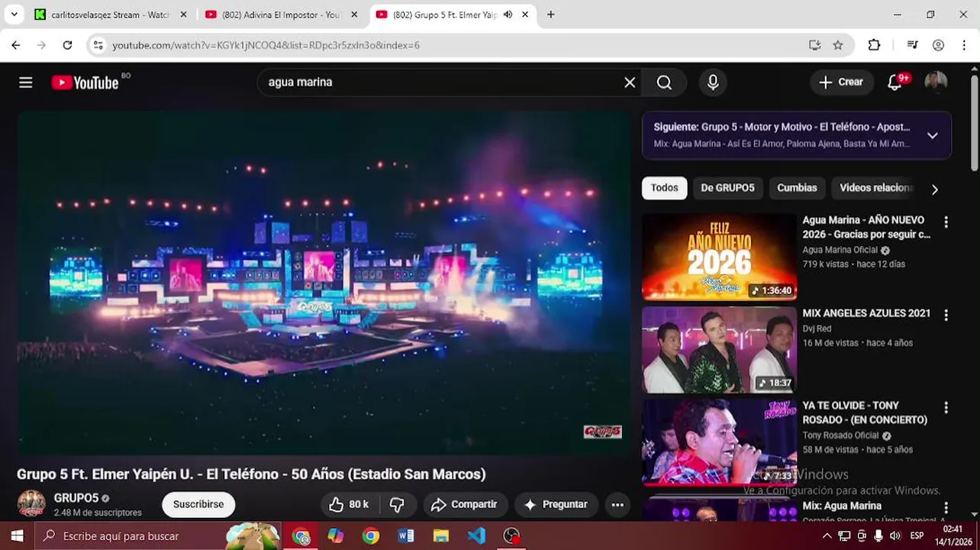Viewport: 980px width, 550px height.
Task: Open ESP language indicator in tray
Action: pyautogui.click(x=917, y=536)
